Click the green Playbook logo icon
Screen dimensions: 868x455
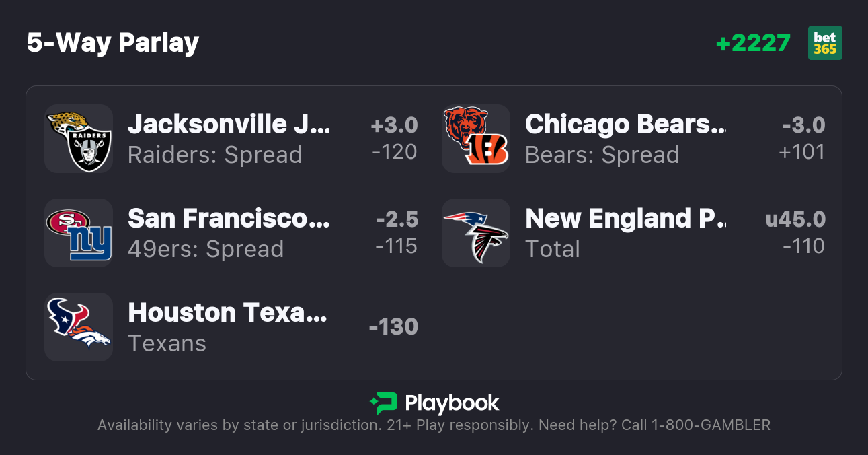pos(383,403)
